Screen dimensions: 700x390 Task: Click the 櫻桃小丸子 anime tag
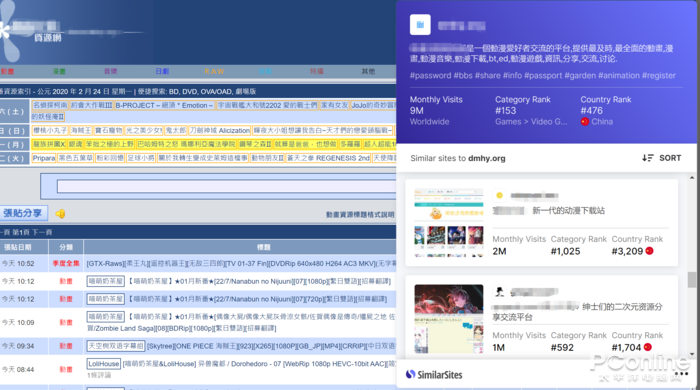50,130
